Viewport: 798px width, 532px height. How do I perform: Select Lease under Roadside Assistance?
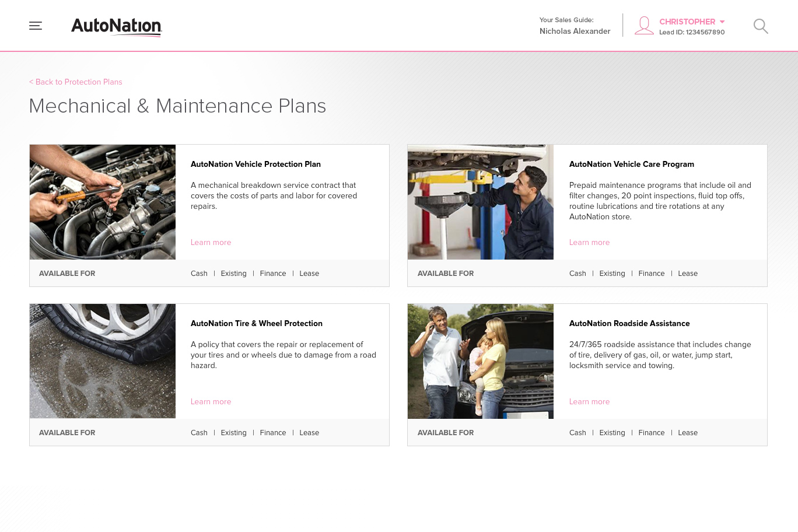[x=688, y=432]
